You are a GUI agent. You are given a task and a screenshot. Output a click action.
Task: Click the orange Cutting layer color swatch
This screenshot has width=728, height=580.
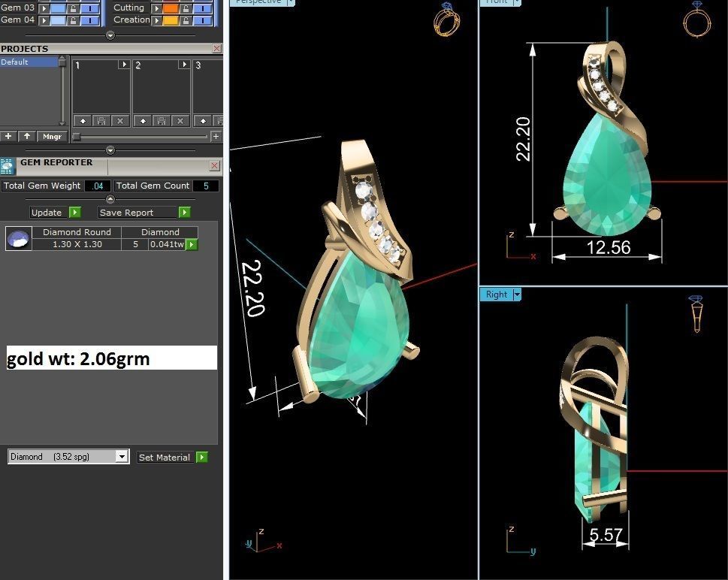click(x=171, y=8)
